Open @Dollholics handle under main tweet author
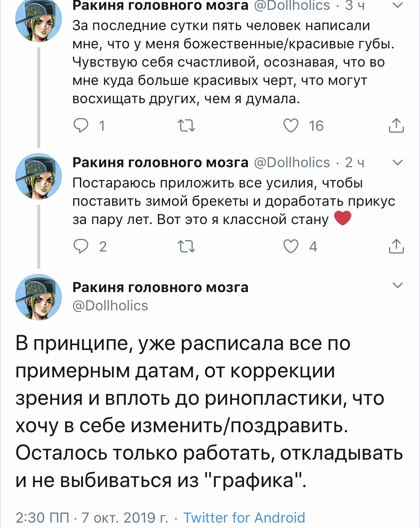 (110, 306)
